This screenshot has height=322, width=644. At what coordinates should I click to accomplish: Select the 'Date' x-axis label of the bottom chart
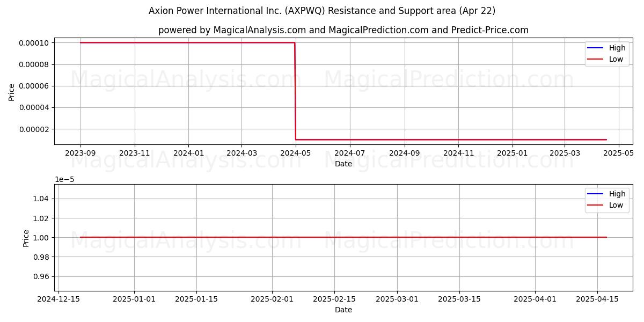pos(343,310)
